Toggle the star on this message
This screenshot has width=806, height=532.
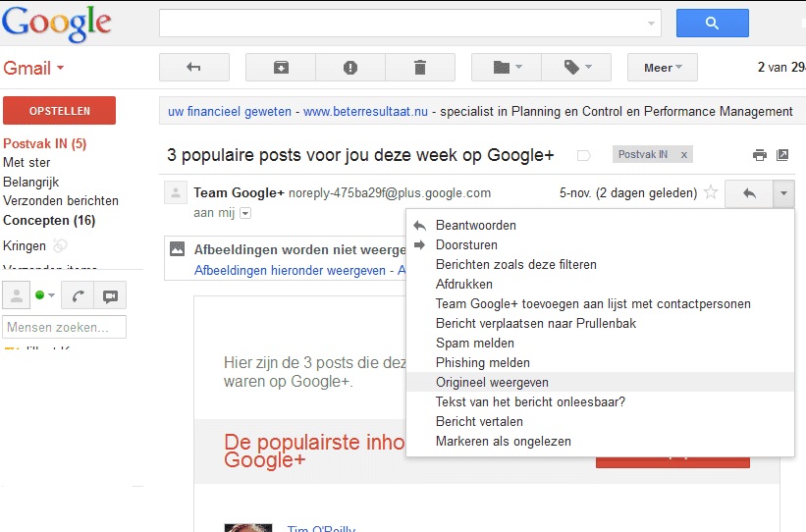point(711,193)
